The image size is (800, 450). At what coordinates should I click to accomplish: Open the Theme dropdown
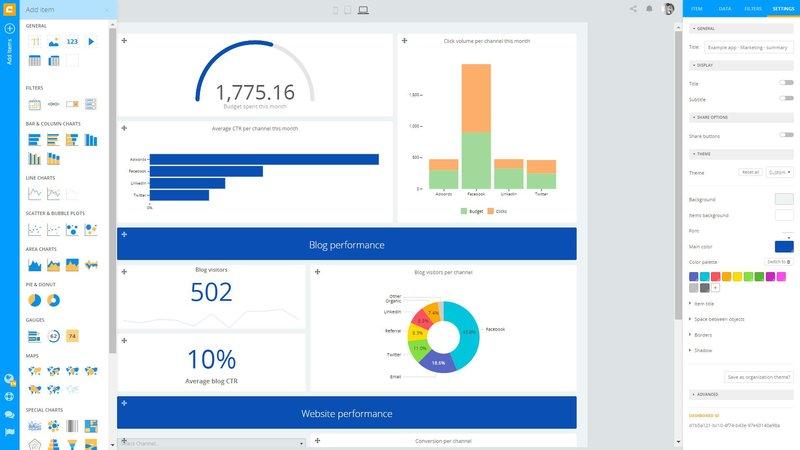780,172
